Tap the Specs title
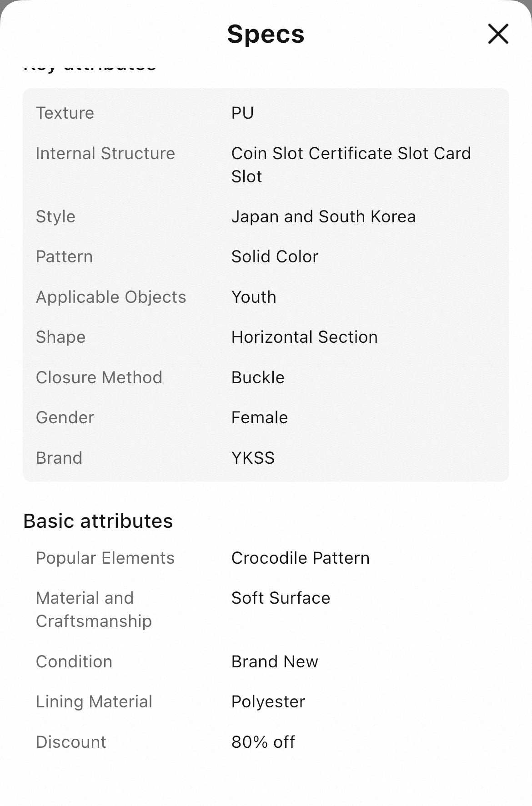The image size is (532, 806). (266, 34)
